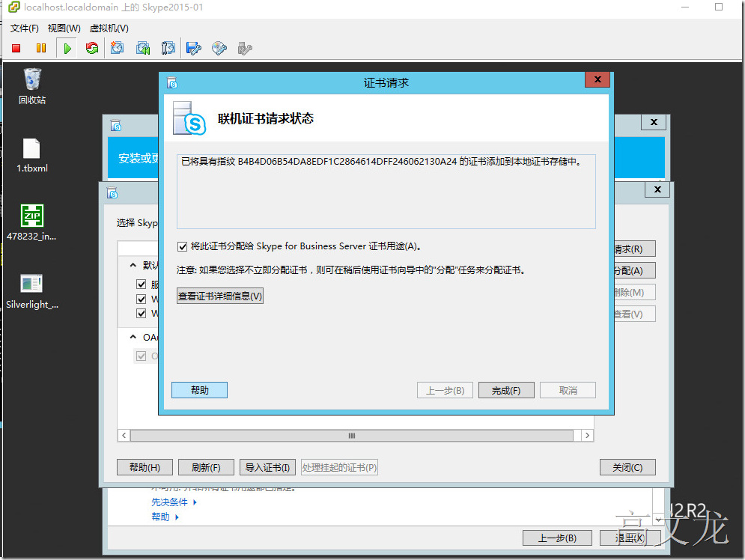Screen dimensions: 745x560
Task: Toggle third checkbox under default certificate group
Action: (141, 313)
